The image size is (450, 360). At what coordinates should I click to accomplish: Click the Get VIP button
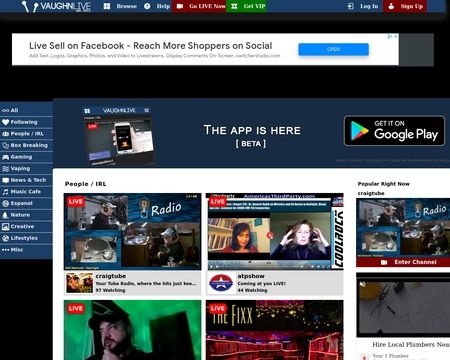[x=247, y=6]
